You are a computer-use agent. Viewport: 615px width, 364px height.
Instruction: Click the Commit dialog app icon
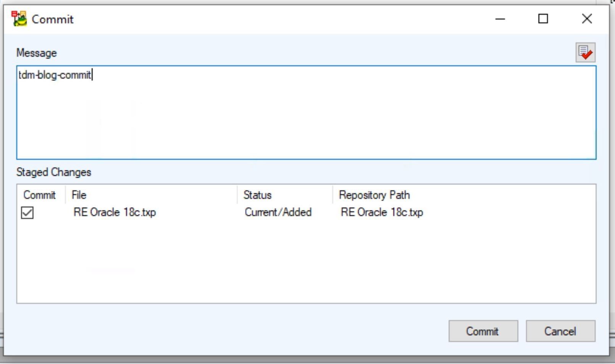19,19
